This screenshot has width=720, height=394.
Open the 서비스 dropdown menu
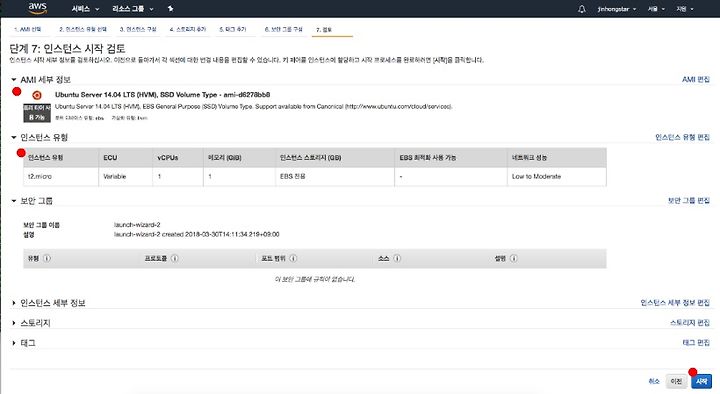tap(85, 9)
